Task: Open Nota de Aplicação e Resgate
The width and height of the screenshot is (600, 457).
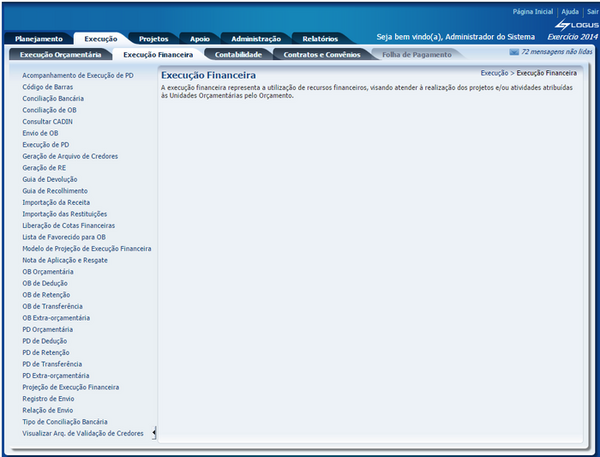Action: click(66, 260)
